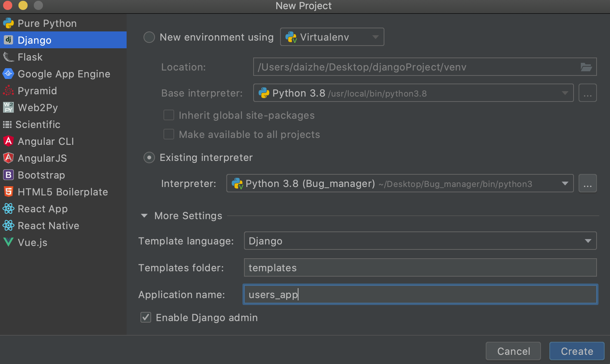Choose the AngularJS project type
The height and width of the screenshot is (364, 610).
click(63, 158)
